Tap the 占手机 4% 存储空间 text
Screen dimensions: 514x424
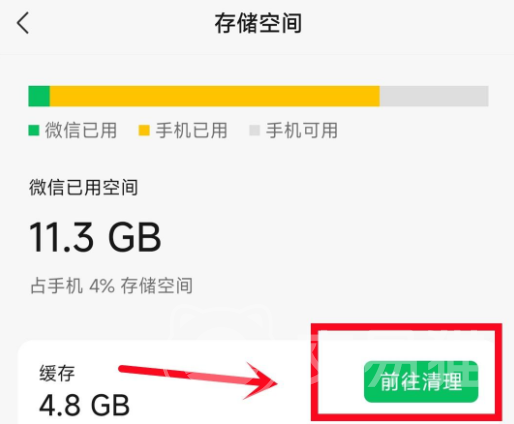point(111,286)
